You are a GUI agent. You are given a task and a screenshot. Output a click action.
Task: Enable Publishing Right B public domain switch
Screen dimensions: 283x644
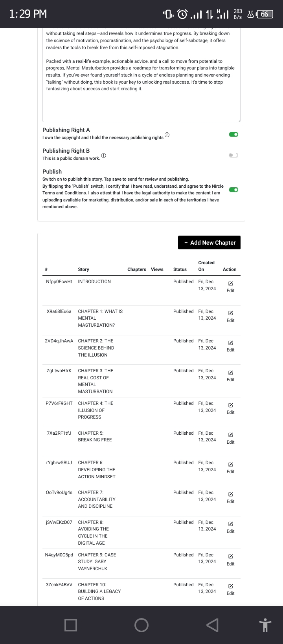[x=233, y=155]
